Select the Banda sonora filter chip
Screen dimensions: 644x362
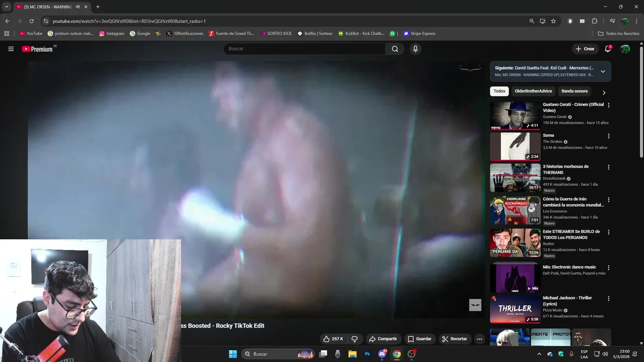[x=575, y=91]
